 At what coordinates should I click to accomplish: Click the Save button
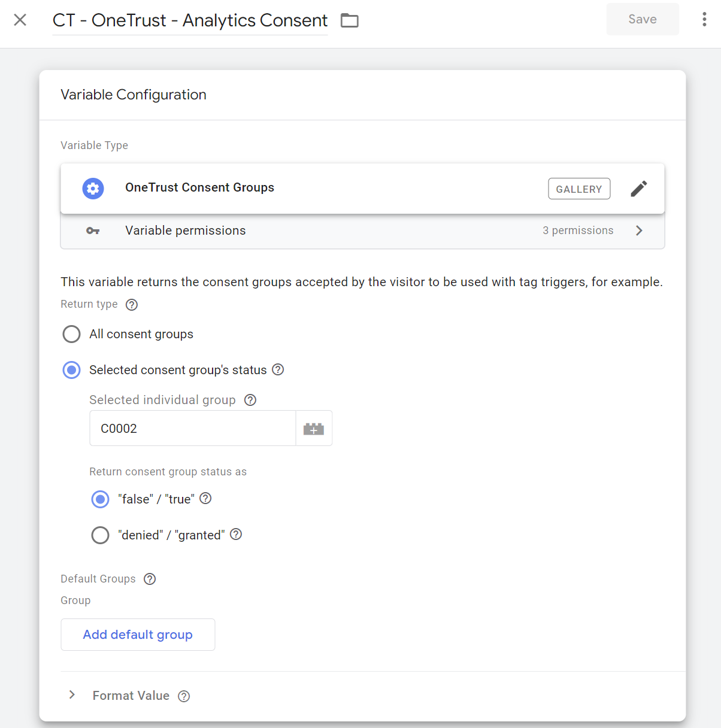643,19
